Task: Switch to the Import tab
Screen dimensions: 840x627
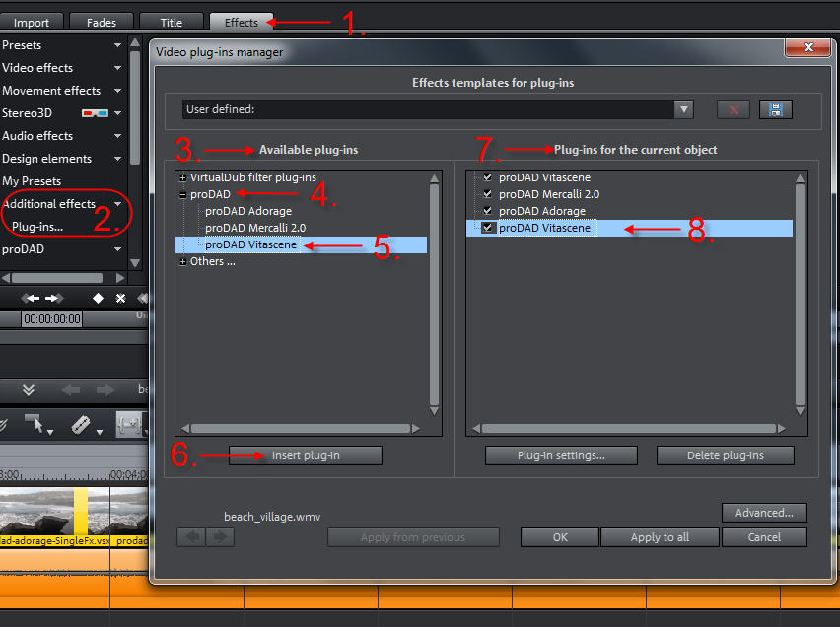Action: [32, 21]
